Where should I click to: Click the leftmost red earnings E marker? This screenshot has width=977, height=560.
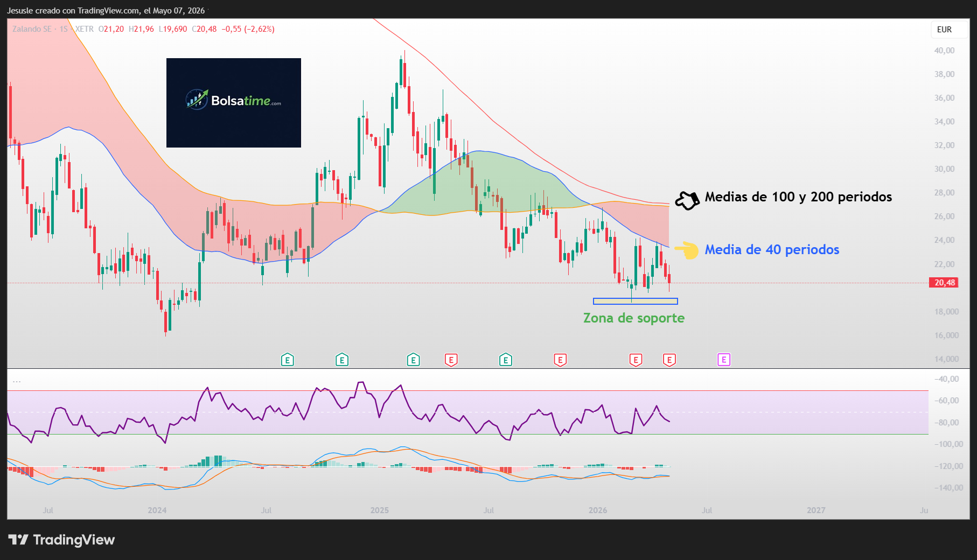(451, 360)
